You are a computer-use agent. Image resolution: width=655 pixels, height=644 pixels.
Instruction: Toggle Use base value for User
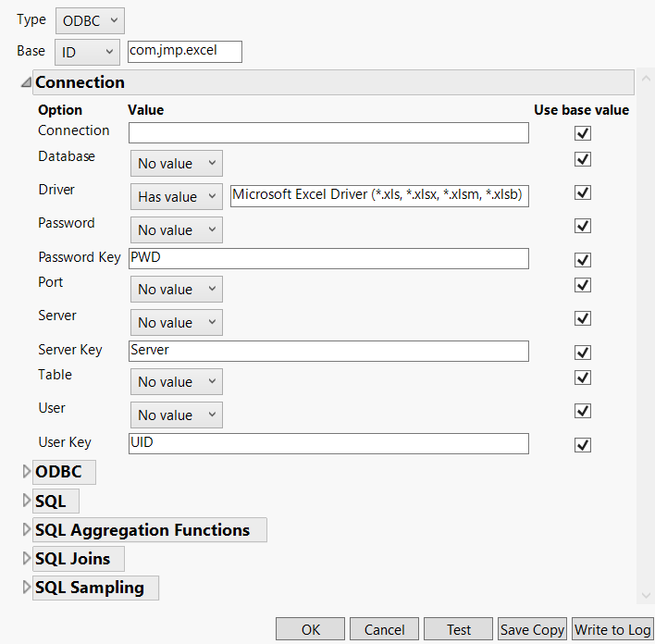582,411
